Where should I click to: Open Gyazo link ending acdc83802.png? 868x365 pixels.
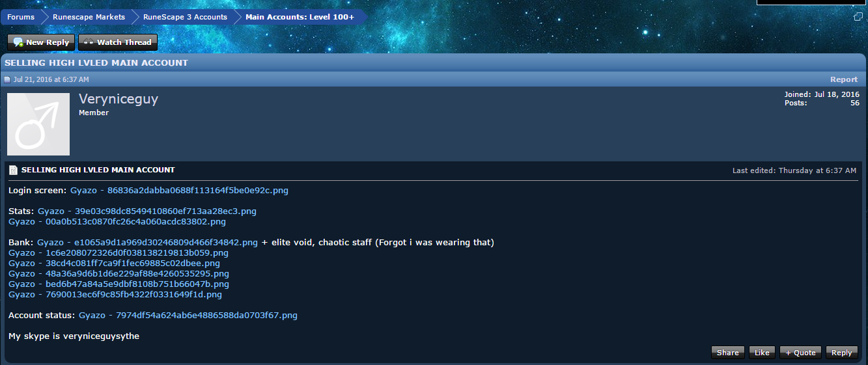pyautogui.click(x=117, y=222)
